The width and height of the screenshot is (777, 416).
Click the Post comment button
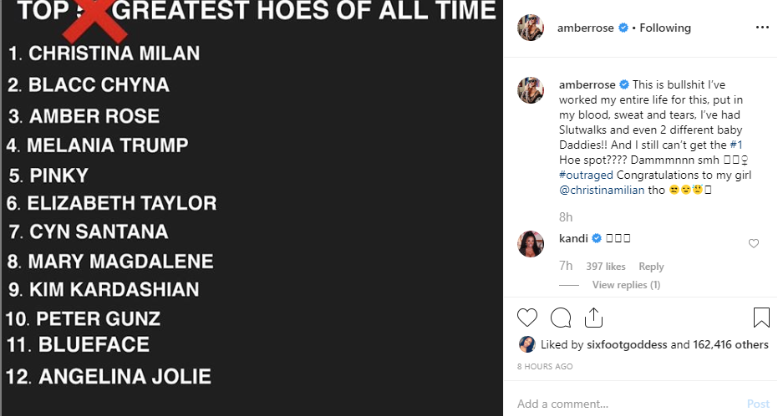tap(758, 404)
